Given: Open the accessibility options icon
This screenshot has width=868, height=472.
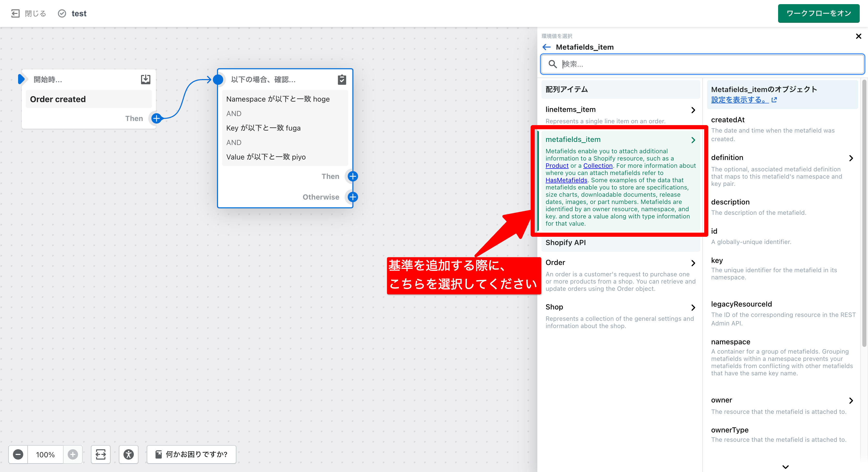Looking at the screenshot, I should pyautogui.click(x=128, y=454).
